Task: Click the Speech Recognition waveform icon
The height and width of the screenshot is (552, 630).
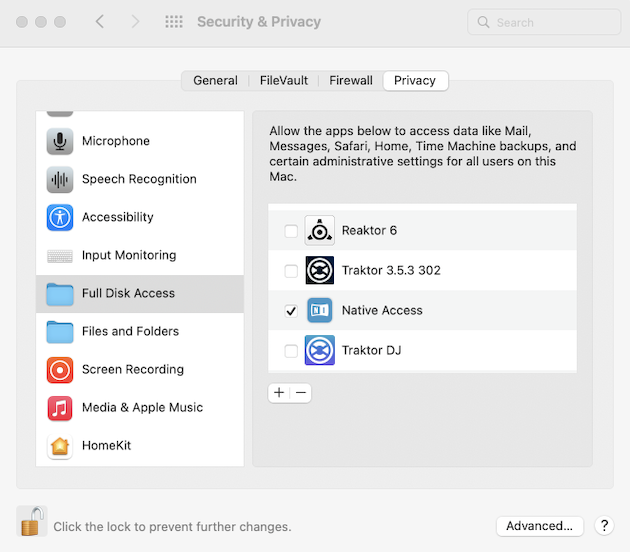Action: pyautogui.click(x=60, y=180)
